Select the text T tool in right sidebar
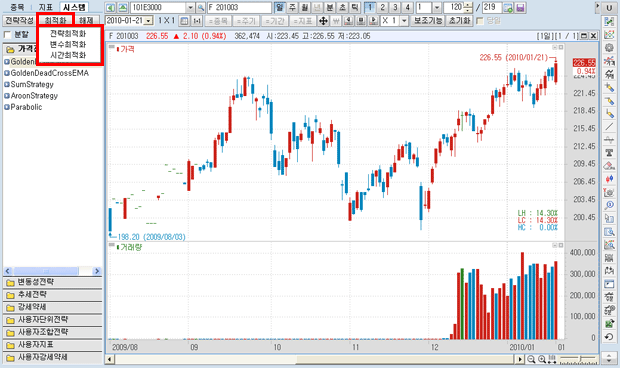 point(609,153)
